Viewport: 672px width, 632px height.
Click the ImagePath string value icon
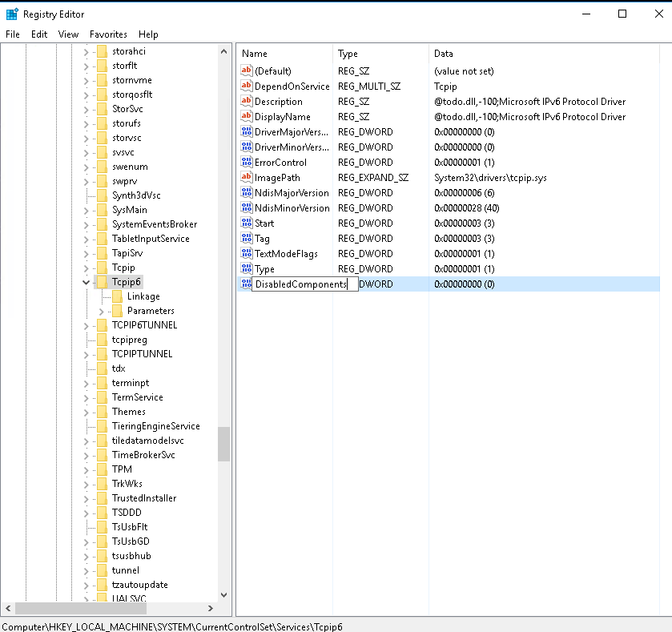click(x=247, y=178)
